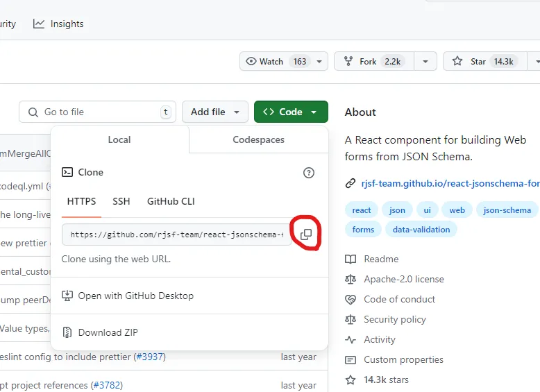This screenshot has width=540, height=392.
Task: Click the link chain icon beside website URL
Action: pos(351,183)
